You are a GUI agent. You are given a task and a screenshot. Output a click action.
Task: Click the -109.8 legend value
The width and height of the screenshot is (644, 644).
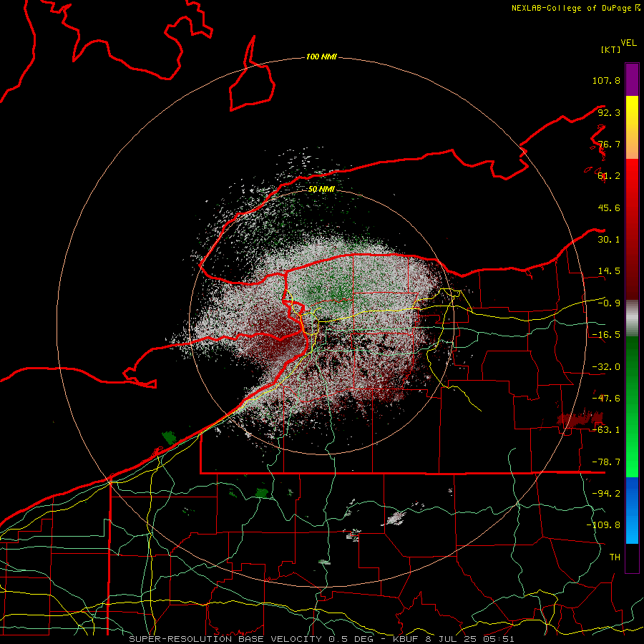603,525
